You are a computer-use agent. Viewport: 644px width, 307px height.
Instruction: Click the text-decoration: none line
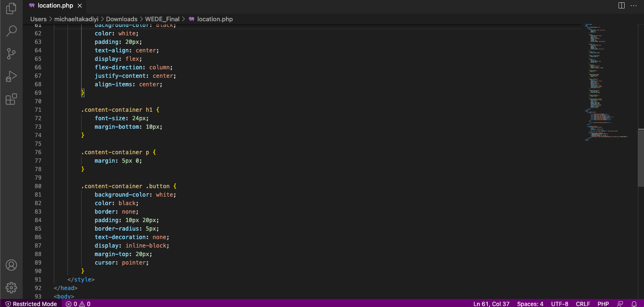132,237
